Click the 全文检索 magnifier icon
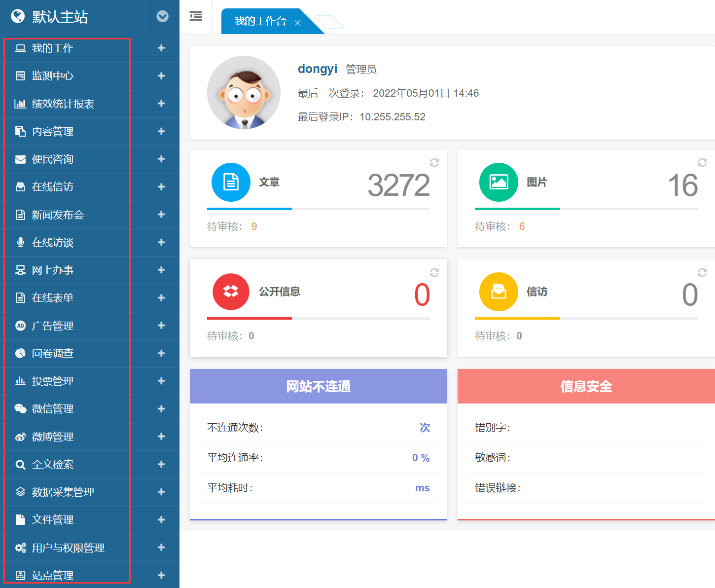Viewport: 715px width, 588px height. coord(20,464)
